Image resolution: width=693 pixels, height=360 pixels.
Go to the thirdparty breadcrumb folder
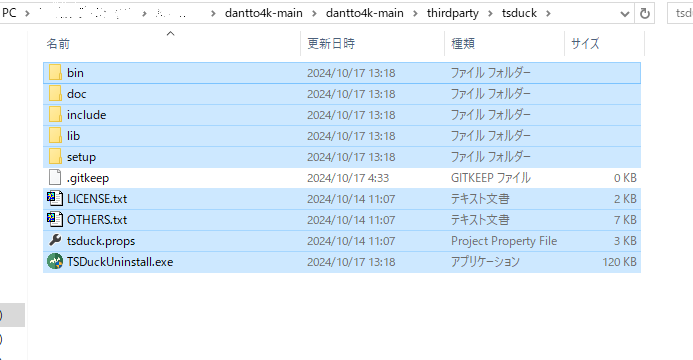click(x=453, y=13)
